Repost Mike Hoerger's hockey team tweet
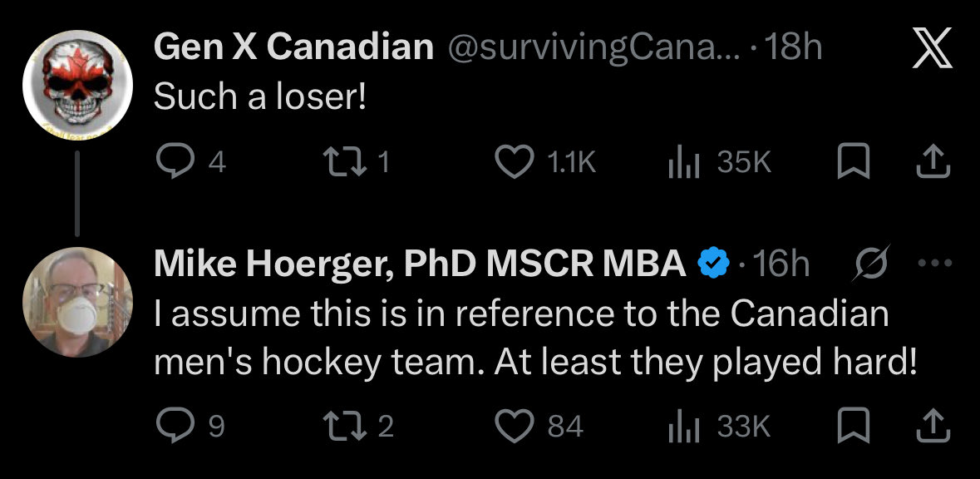Viewport: 980px width, 479px height. coord(358,427)
